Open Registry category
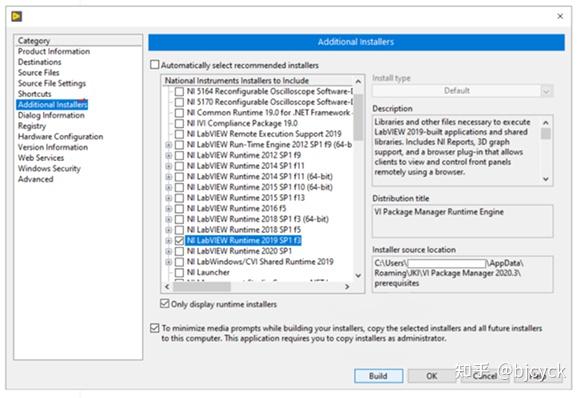Screen dimensions: 581x398 tap(32, 126)
